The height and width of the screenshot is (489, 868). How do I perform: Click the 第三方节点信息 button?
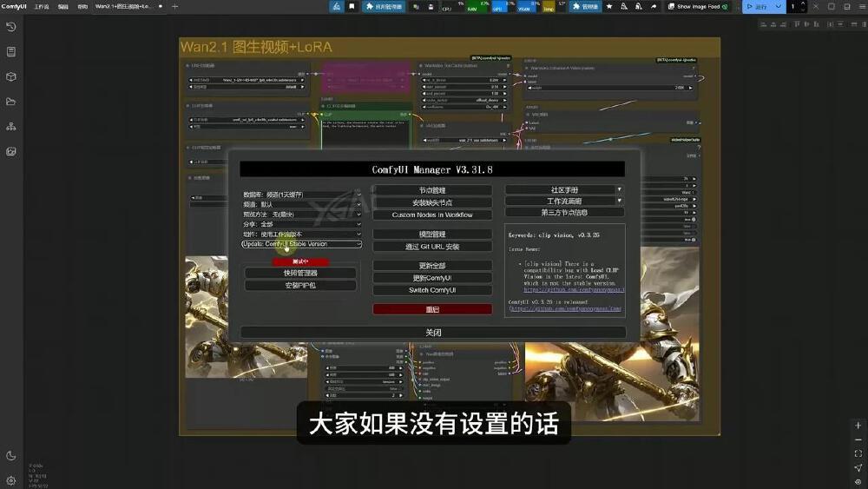(564, 212)
